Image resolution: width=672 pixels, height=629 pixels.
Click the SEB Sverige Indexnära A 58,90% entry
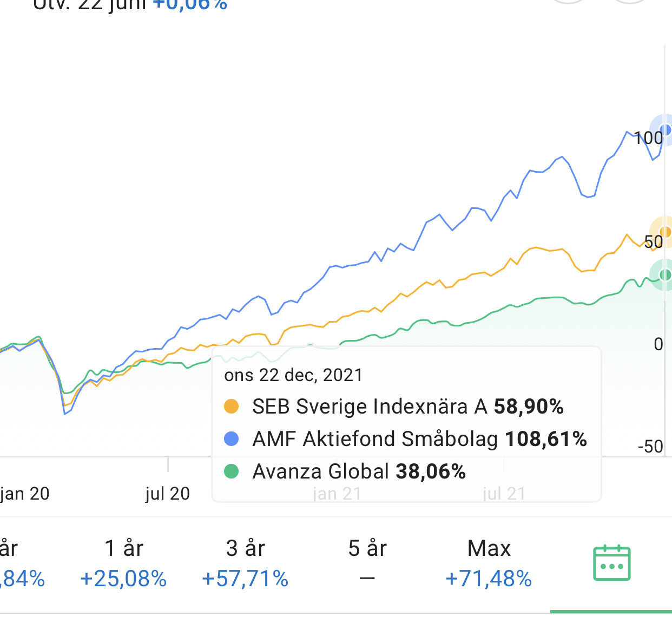(x=408, y=407)
